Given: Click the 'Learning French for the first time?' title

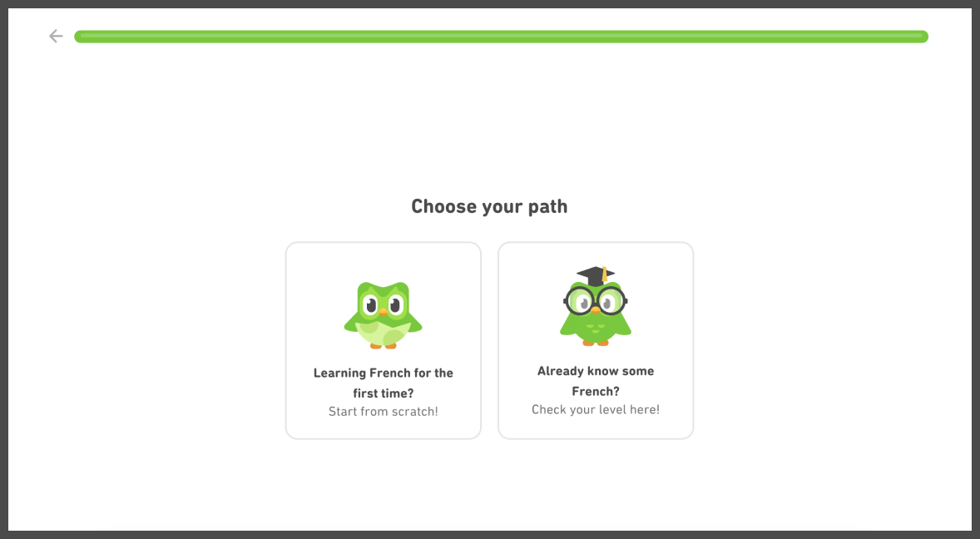Looking at the screenshot, I should 384,383.
